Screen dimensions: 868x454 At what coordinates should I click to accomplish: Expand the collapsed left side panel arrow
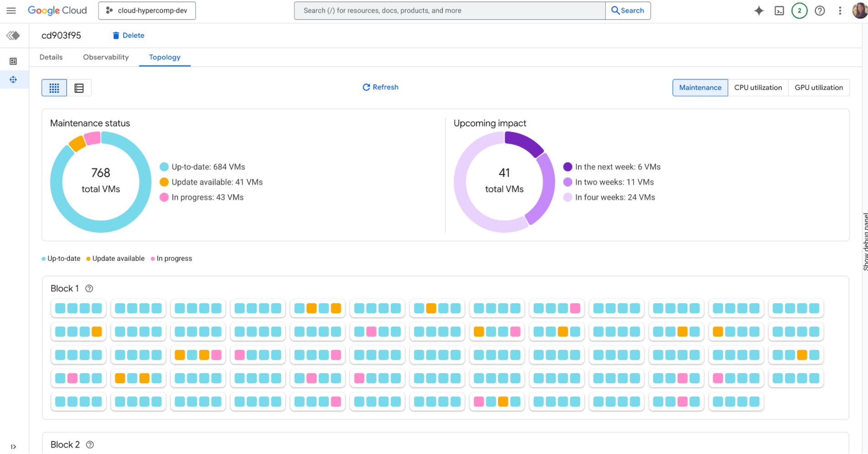(x=14, y=447)
